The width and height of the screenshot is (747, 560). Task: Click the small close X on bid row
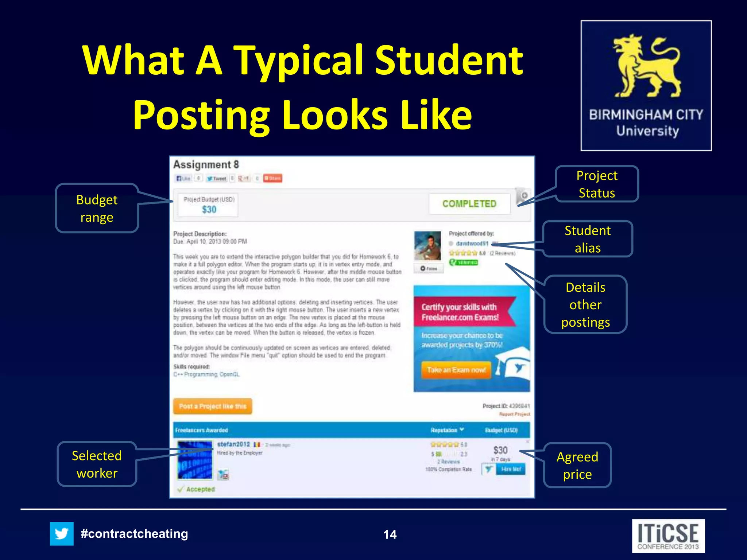coord(527,442)
